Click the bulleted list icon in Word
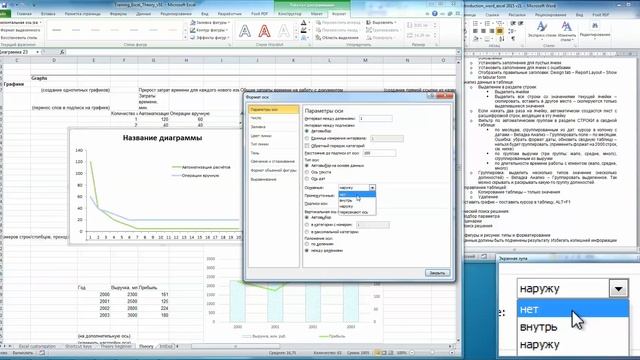 tap(477, 23)
